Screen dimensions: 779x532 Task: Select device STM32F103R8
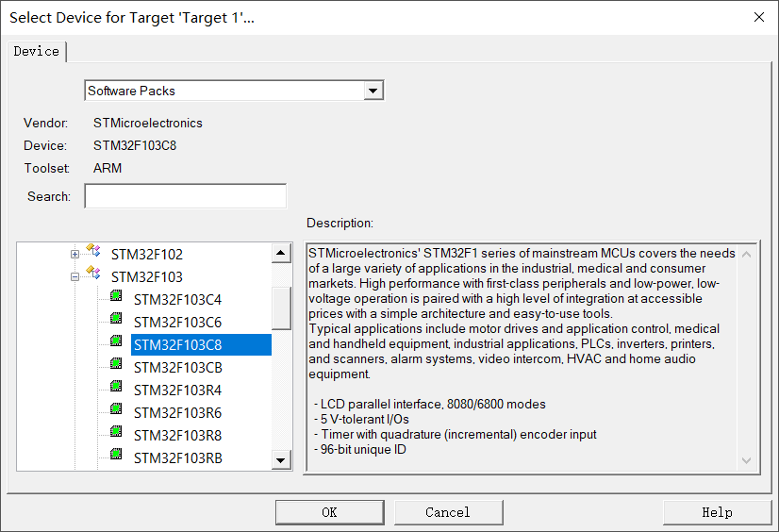point(177,436)
